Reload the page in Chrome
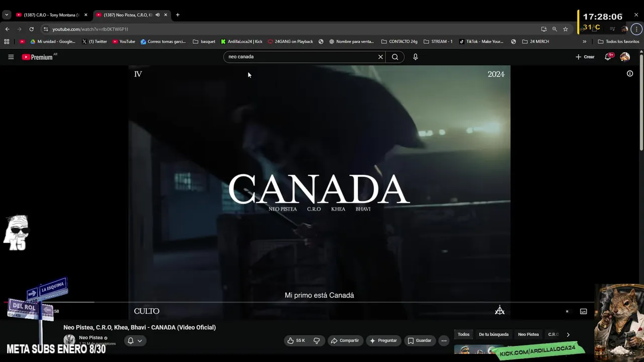Screen dimensions: 644x362 tap(31, 29)
